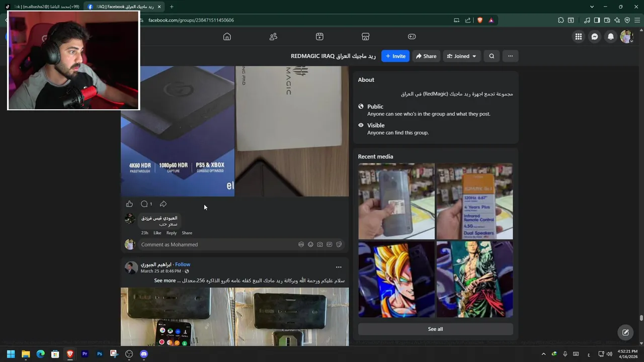Image resolution: width=644 pixels, height=362 pixels.
Task: Click the new message compose floating button
Action: click(x=625, y=332)
